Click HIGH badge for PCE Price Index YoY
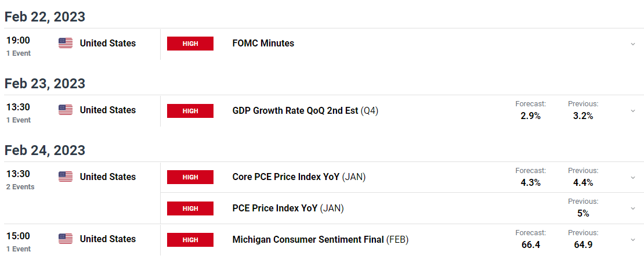Viewport: 644px width, 259px height. point(190,208)
